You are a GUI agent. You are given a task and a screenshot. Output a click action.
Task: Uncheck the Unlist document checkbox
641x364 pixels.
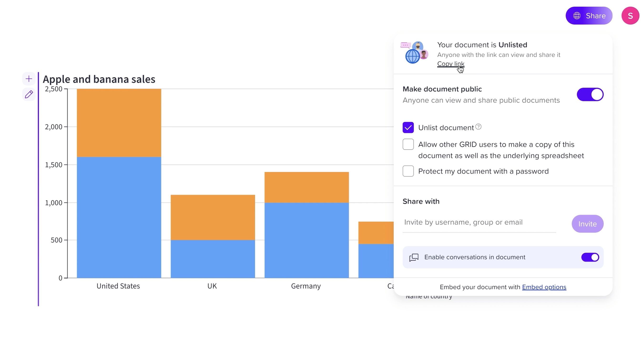(x=408, y=127)
